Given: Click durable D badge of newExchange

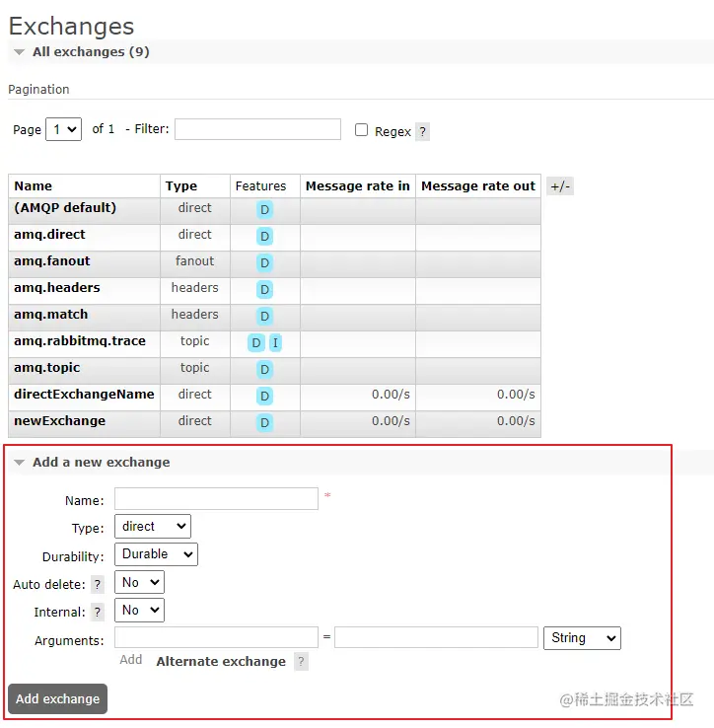Looking at the screenshot, I should tap(264, 423).
